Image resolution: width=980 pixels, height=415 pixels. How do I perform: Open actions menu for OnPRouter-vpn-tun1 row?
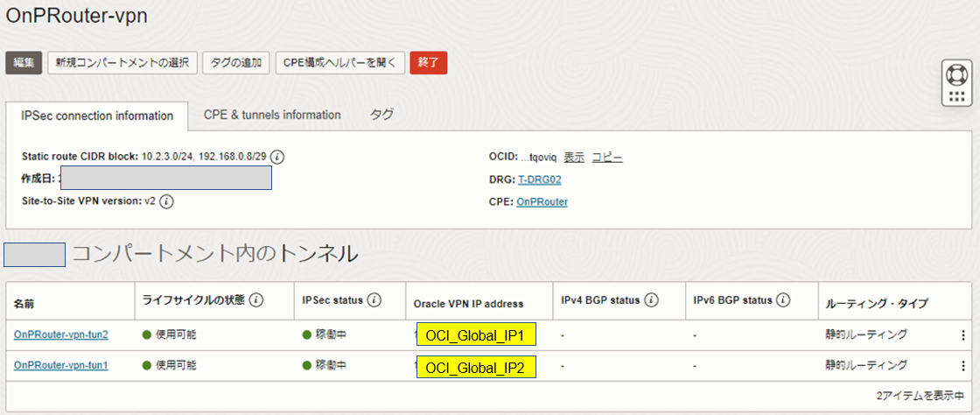pyautogui.click(x=962, y=366)
